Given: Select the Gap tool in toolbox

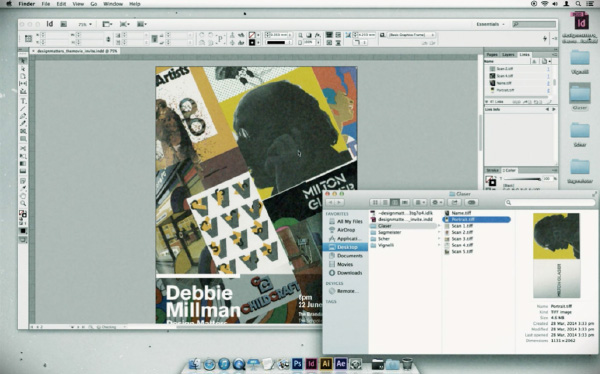Looking at the screenshot, I should [x=23, y=83].
